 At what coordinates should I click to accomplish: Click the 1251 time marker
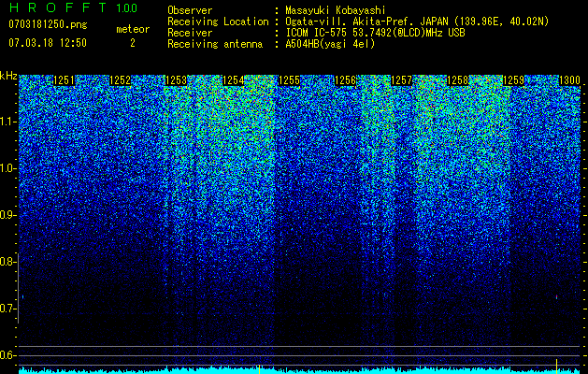(65, 80)
